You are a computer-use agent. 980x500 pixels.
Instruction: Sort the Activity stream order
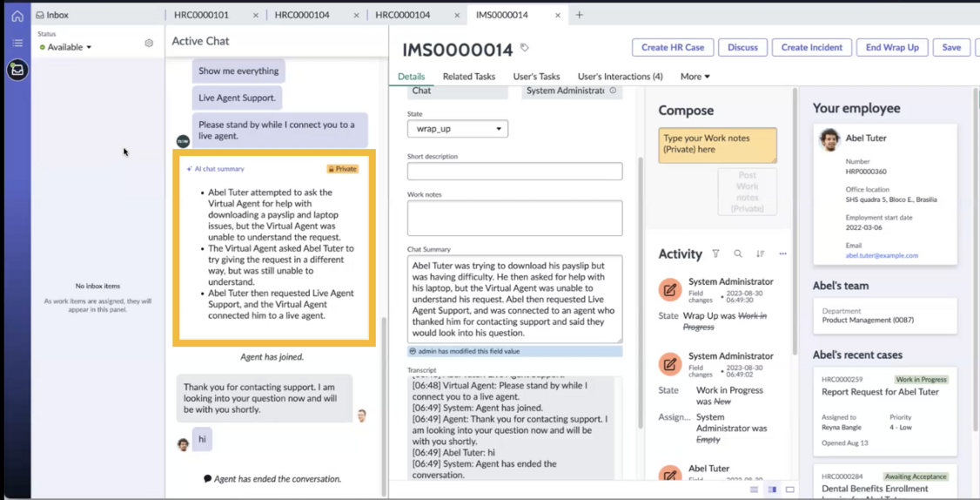click(760, 253)
